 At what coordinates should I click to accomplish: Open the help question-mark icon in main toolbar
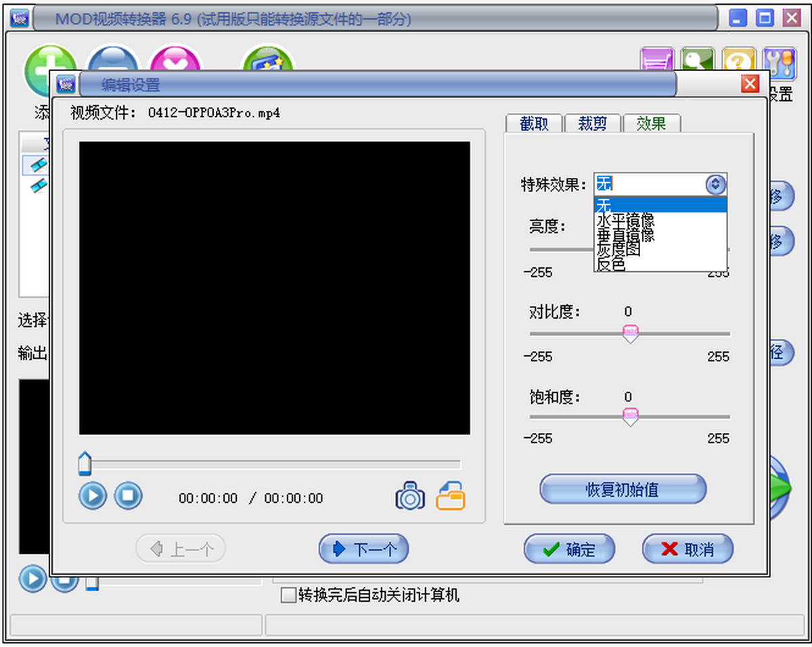click(738, 60)
